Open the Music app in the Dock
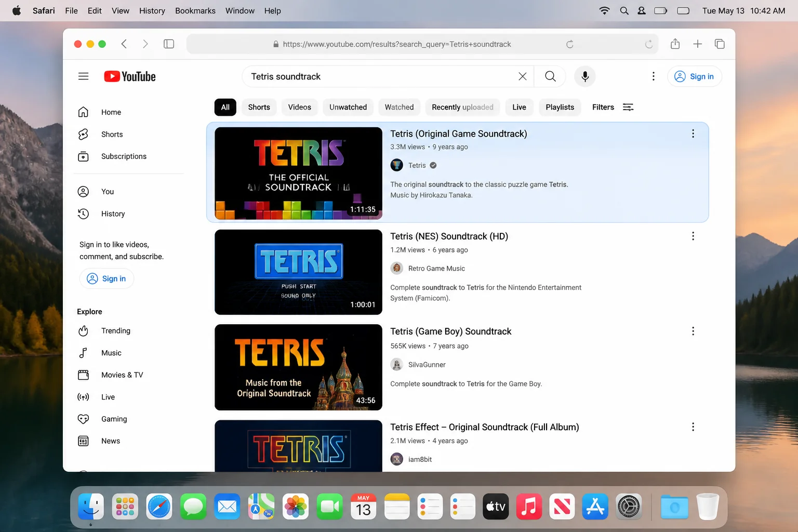This screenshot has height=532, width=798. pos(529,507)
